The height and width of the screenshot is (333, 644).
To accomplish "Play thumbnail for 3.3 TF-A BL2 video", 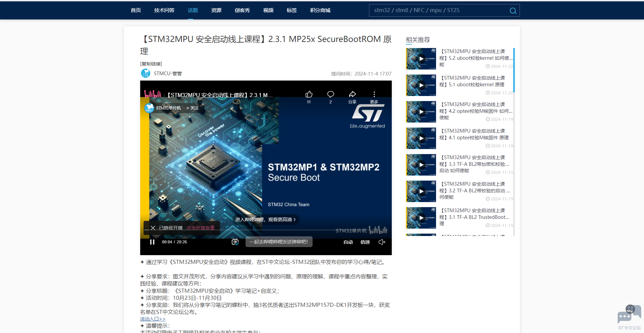I will click(x=421, y=165).
